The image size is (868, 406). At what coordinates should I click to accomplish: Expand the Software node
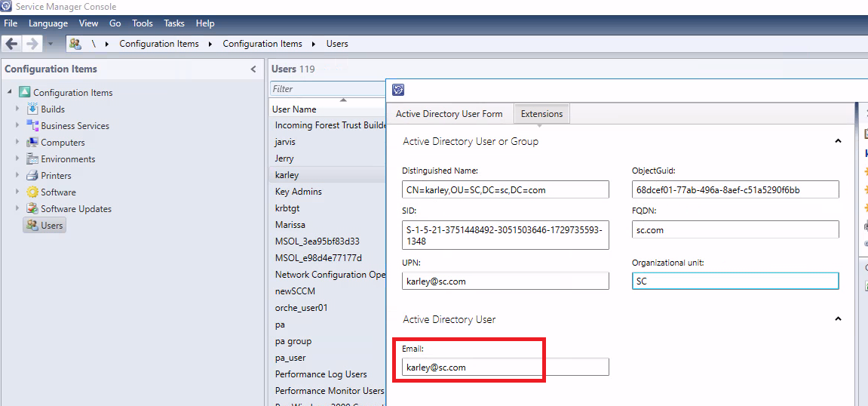pyautogui.click(x=17, y=192)
